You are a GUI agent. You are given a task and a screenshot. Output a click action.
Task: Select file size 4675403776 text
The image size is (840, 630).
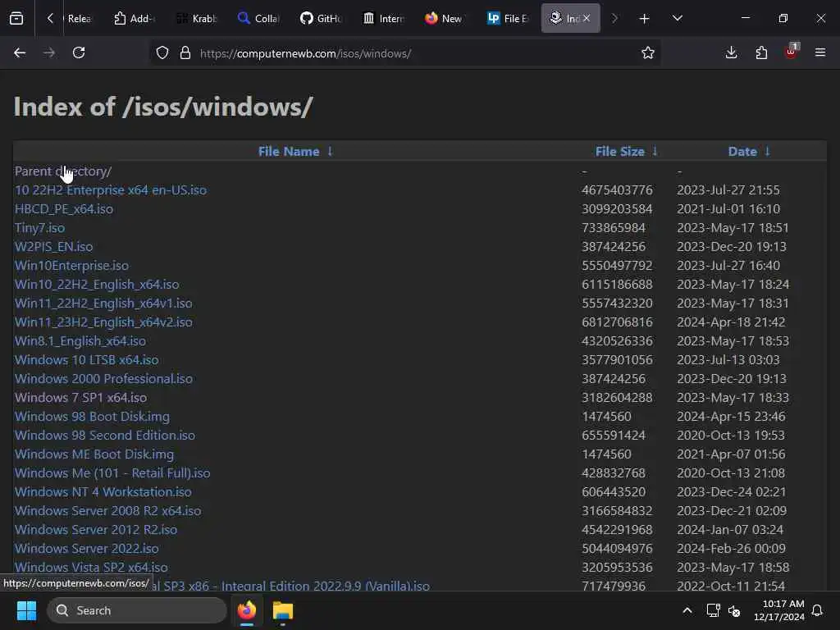pos(617,190)
